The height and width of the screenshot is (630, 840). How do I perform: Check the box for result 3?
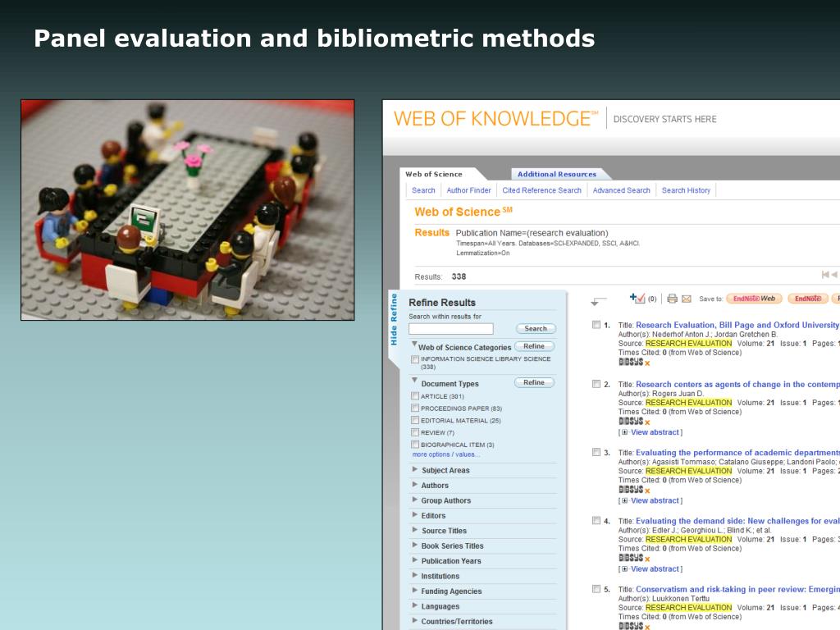tap(596, 452)
